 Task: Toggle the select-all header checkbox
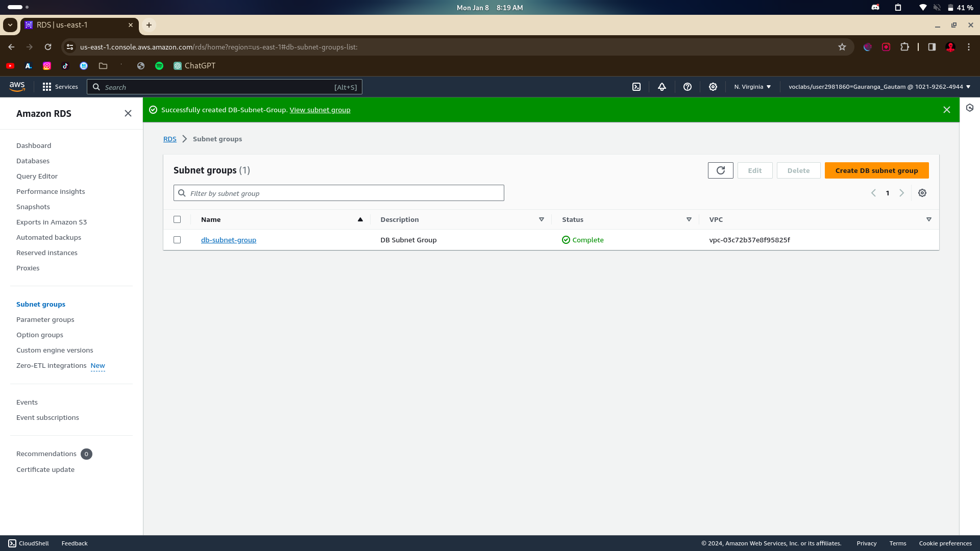pos(177,219)
